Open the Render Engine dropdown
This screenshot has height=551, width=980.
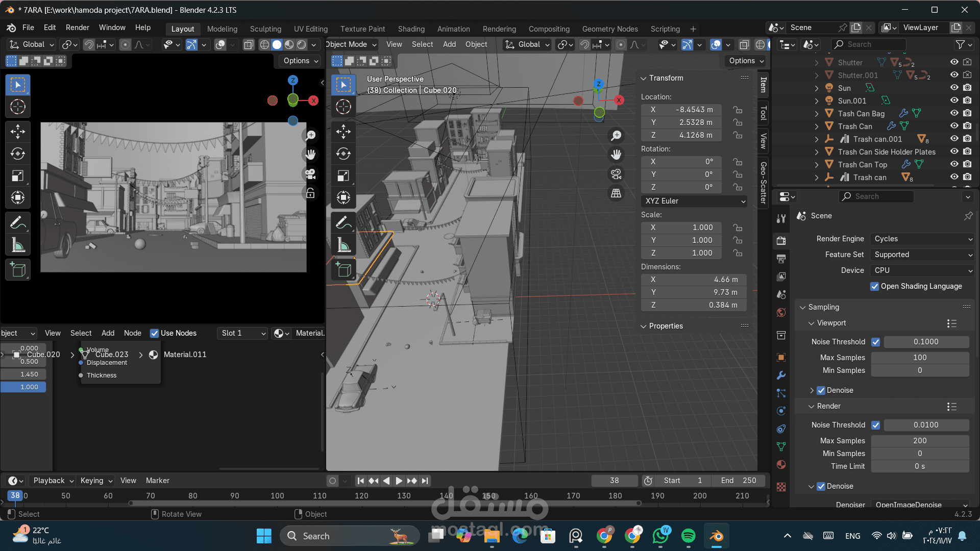coord(922,239)
